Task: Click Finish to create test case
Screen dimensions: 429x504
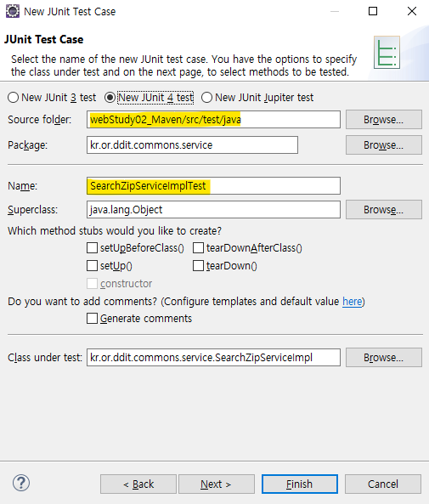Action: coord(300,484)
